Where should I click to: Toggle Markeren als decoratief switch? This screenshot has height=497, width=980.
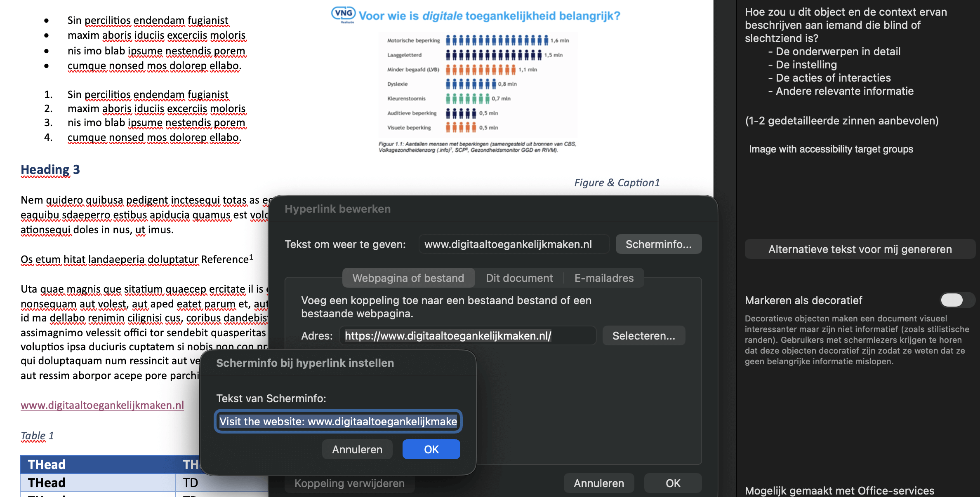(x=956, y=300)
